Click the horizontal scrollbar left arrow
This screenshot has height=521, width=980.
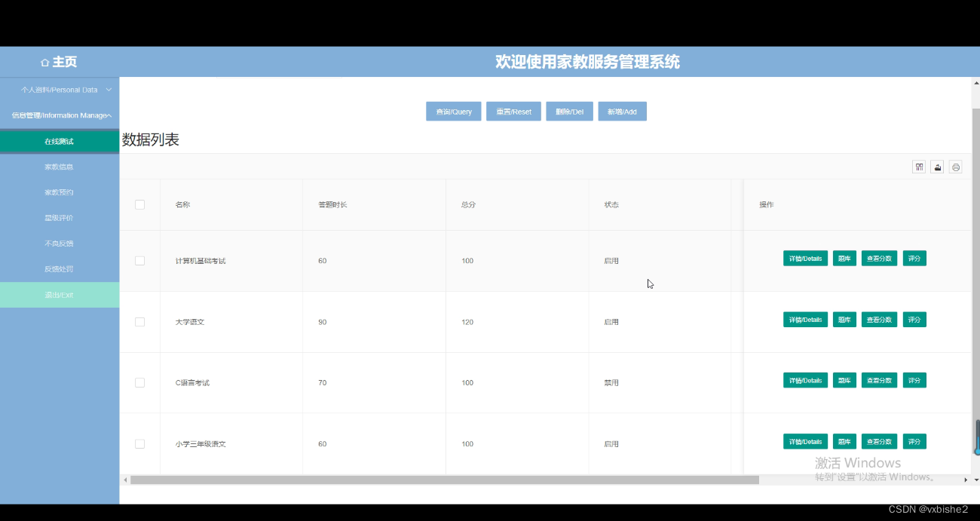[x=125, y=480]
